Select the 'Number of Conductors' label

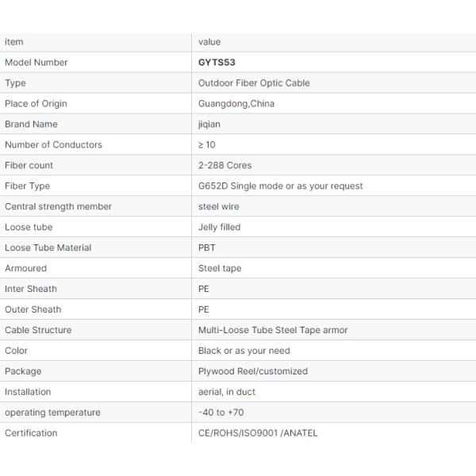click(53, 144)
